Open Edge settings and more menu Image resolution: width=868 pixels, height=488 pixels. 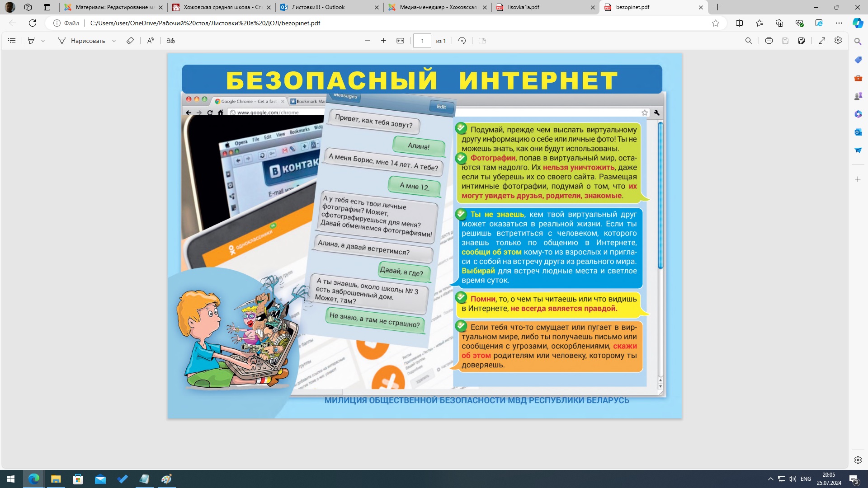839,23
